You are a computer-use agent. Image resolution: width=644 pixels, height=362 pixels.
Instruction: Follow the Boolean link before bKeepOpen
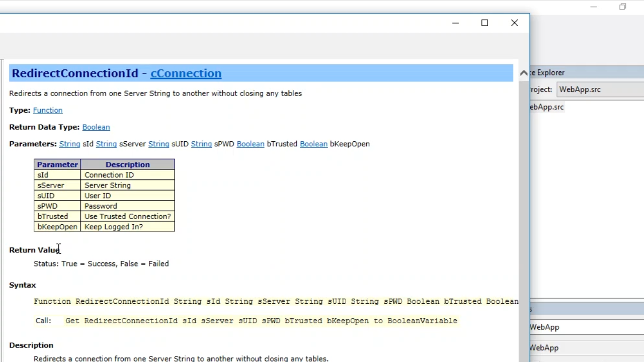(x=313, y=144)
